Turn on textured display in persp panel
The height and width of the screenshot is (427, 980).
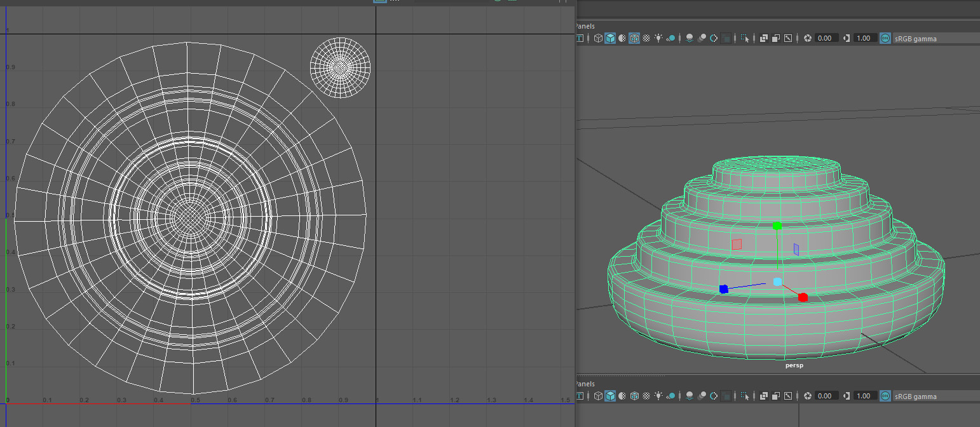[646, 38]
